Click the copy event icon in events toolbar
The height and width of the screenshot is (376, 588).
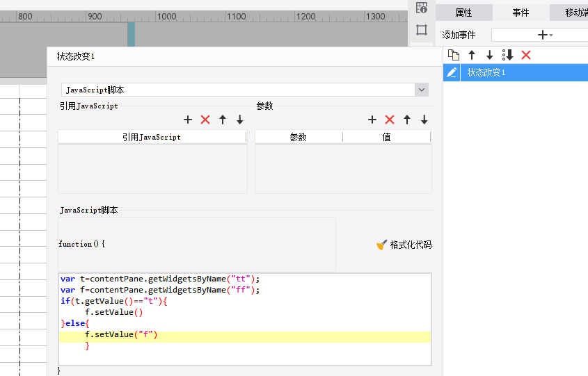pyautogui.click(x=454, y=55)
